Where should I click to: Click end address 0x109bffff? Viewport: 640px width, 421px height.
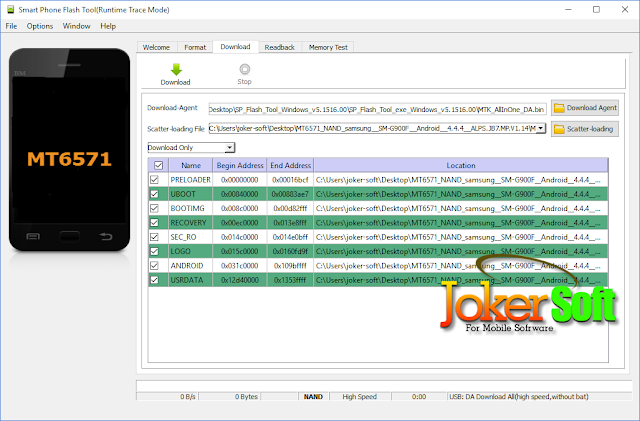pyautogui.click(x=290, y=265)
